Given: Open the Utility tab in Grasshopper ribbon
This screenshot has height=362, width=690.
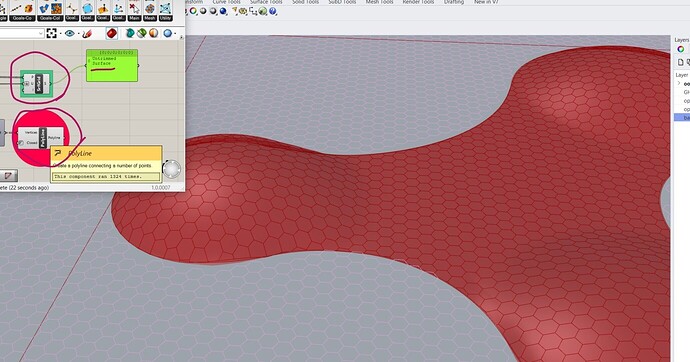Looking at the screenshot, I should (x=165, y=18).
